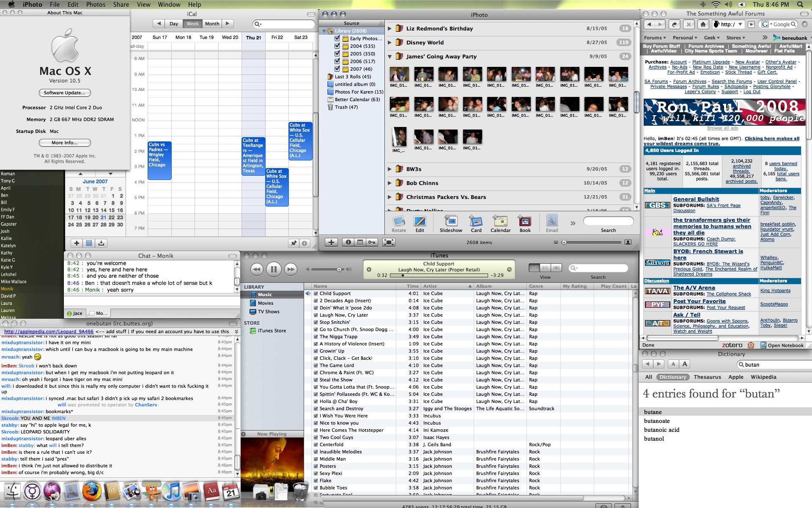
Task: Skip to the next track in iTunes
Action: tap(291, 269)
